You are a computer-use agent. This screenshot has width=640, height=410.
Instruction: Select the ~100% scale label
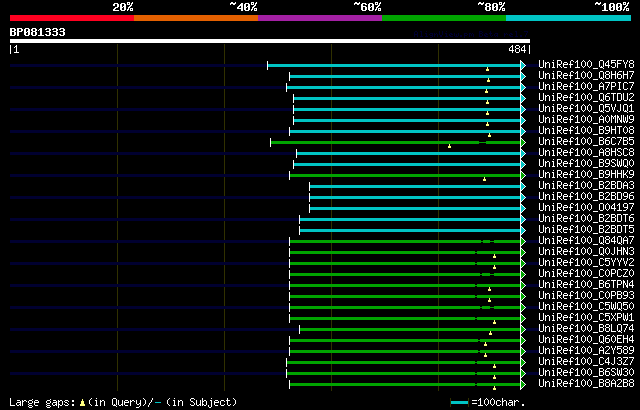click(x=612, y=7)
